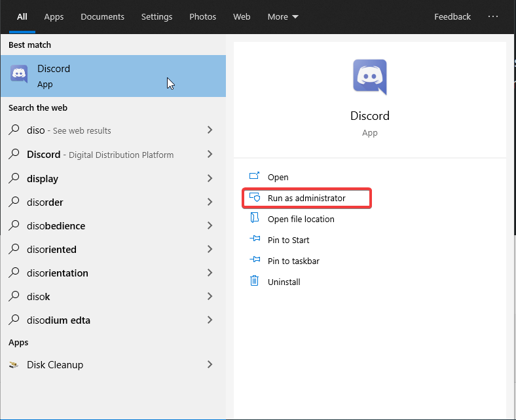
Task: Click the Disk Cleanup app icon
Action: [14, 365]
